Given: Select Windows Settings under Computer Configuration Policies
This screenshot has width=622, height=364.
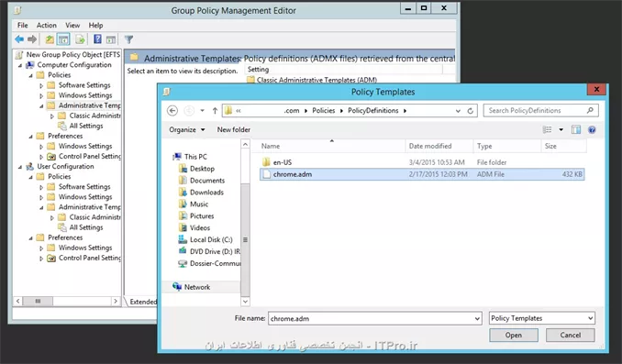Looking at the screenshot, I should click(85, 95).
